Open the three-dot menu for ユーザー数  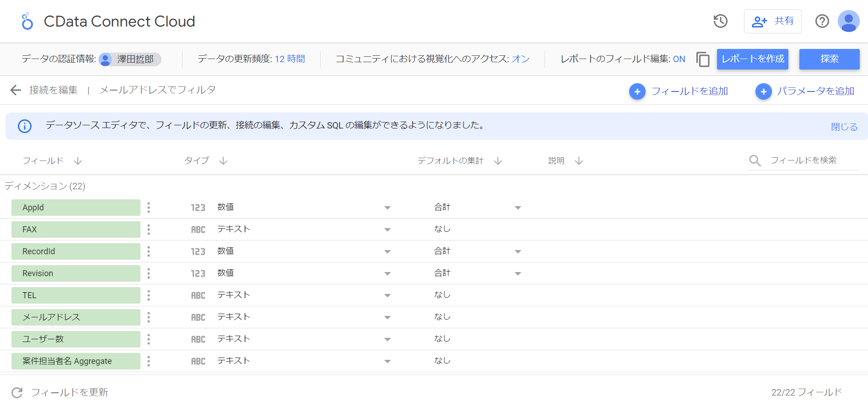tap(149, 339)
